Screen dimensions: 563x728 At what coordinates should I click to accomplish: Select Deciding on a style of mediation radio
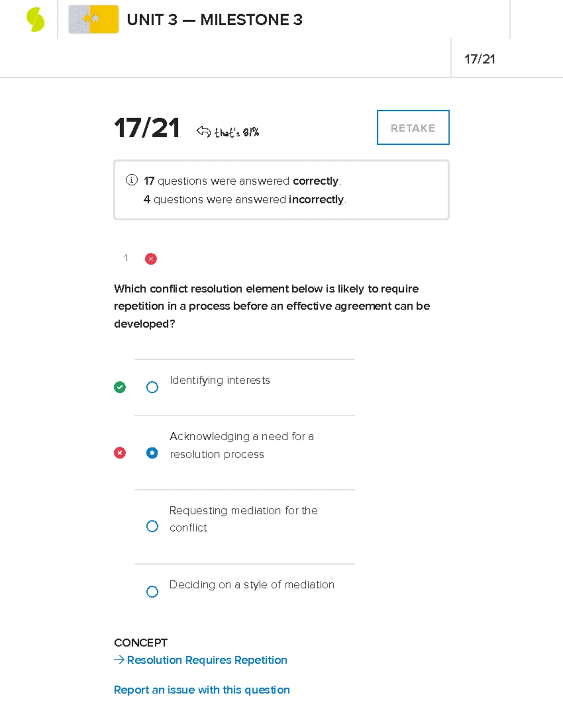[152, 592]
